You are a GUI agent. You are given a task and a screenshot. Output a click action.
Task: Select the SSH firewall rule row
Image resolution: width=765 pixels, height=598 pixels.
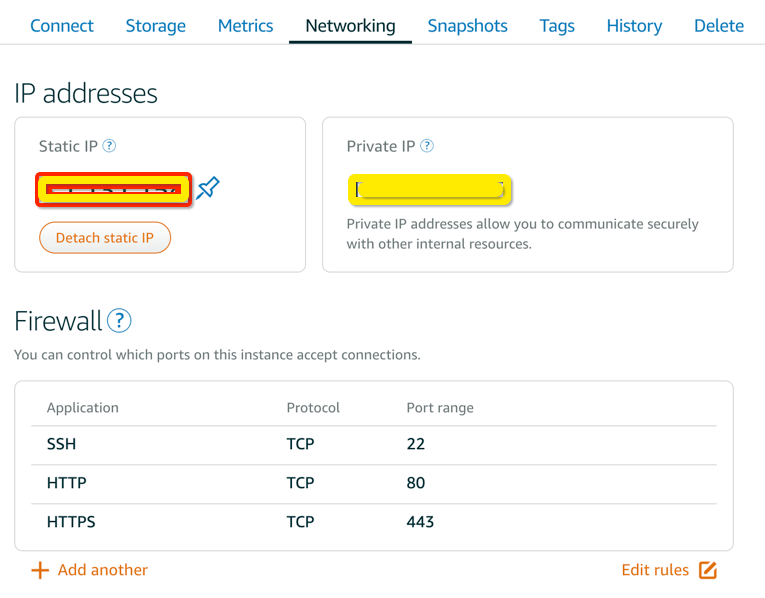click(374, 444)
